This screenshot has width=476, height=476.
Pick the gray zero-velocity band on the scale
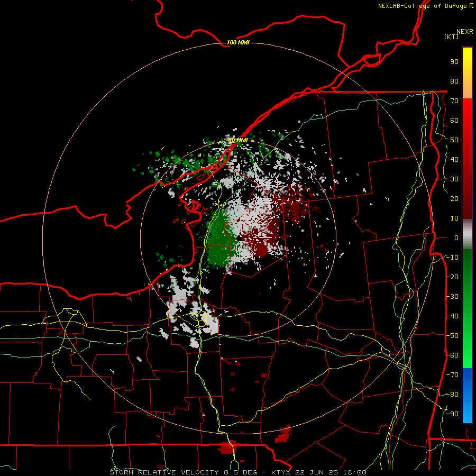click(x=467, y=234)
